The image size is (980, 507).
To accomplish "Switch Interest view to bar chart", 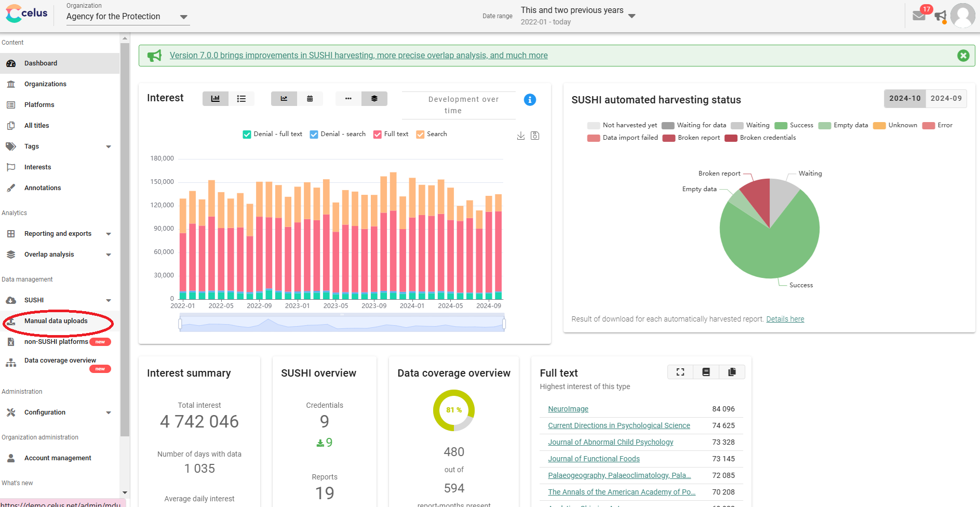I will (x=216, y=99).
